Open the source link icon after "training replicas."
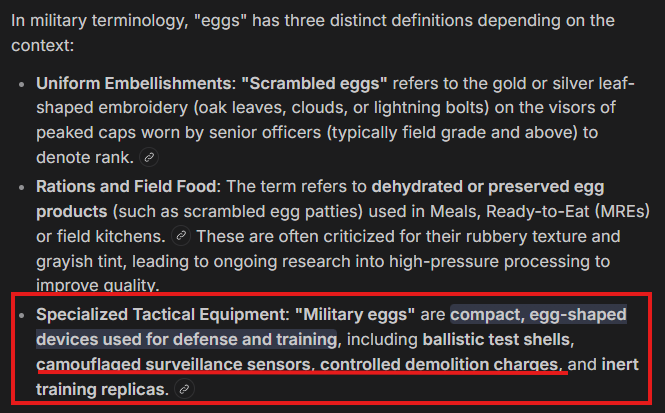 (184, 389)
